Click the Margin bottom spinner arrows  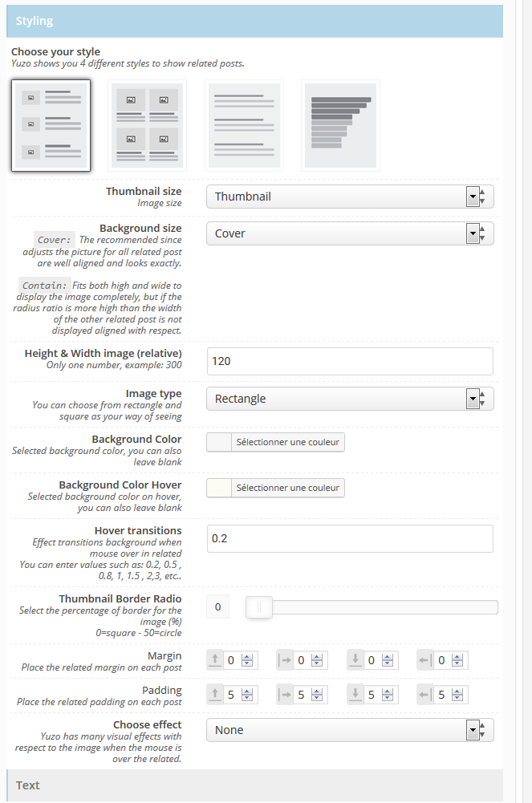pos(388,661)
